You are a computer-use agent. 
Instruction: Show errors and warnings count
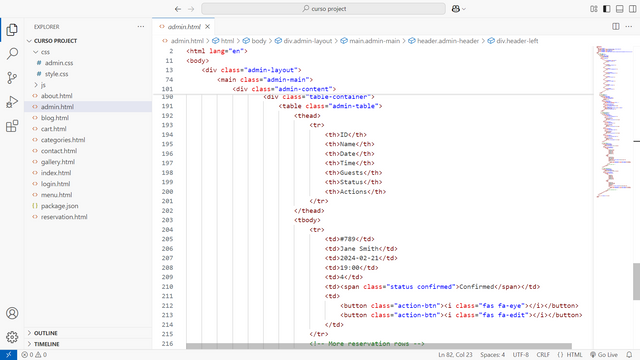click(34, 355)
